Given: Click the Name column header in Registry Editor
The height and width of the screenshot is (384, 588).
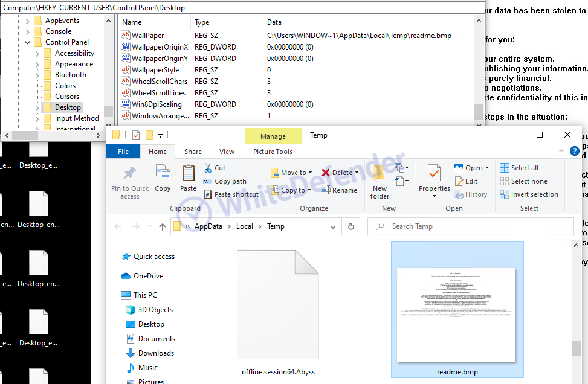Looking at the screenshot, I should (x=154, y=22).
